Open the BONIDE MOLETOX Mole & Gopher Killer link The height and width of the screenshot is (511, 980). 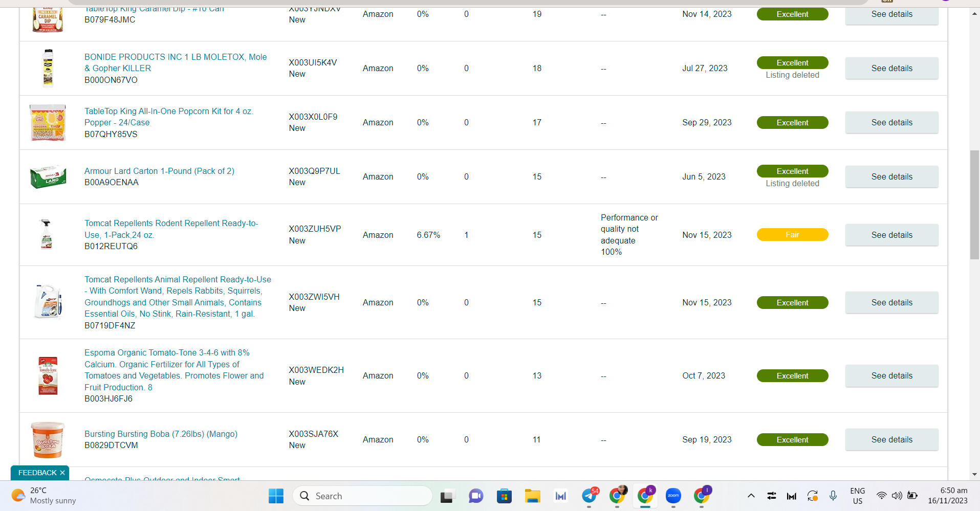click(176, 62)
